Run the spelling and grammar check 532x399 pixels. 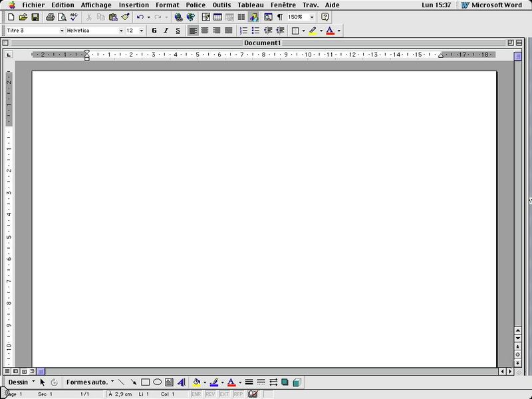pyautogui.click(x=74, y=17)
